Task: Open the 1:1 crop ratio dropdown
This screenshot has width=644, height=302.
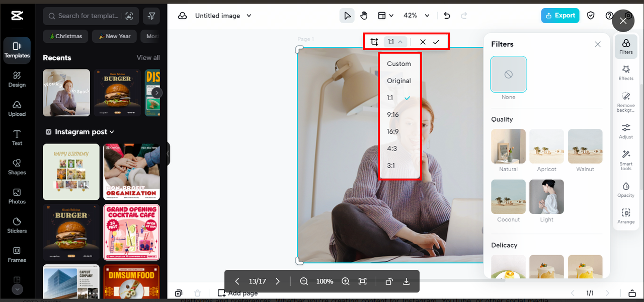Action: click(395, 42)
